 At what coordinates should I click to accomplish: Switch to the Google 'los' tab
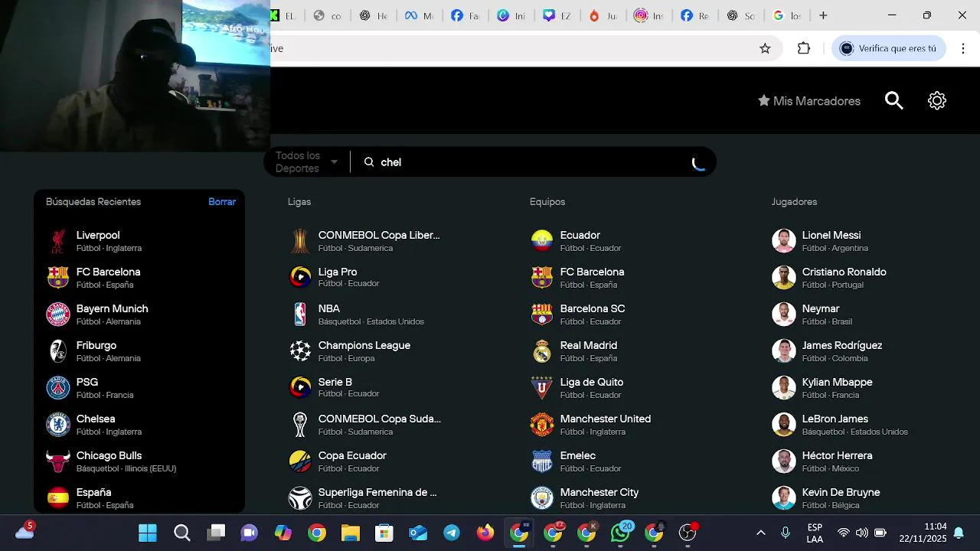787,15
